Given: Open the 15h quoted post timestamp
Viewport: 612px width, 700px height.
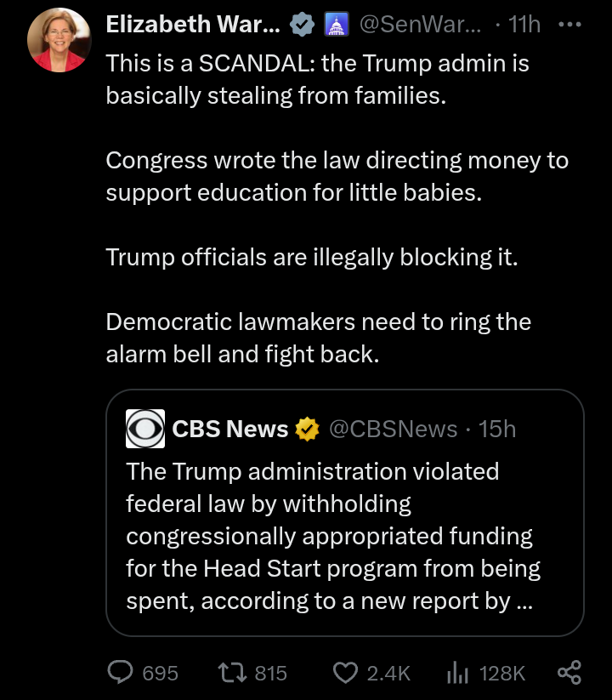Looking at the screenshot, I should (497, 429).
